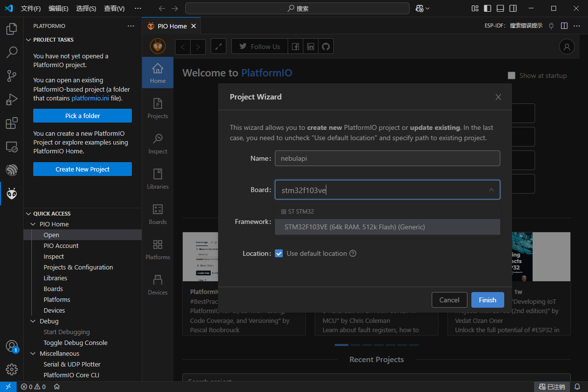Viewport: 588px width, 392px height.
Task: Click the PIO account avatar icon
Action: 566,47
